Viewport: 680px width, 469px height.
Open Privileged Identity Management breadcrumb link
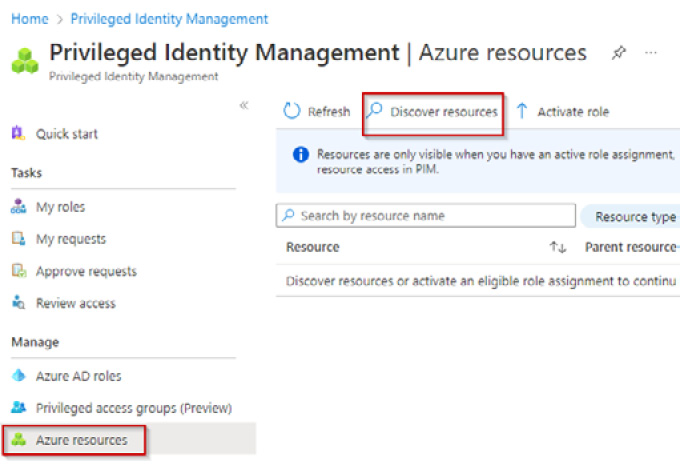pos(169,19)
